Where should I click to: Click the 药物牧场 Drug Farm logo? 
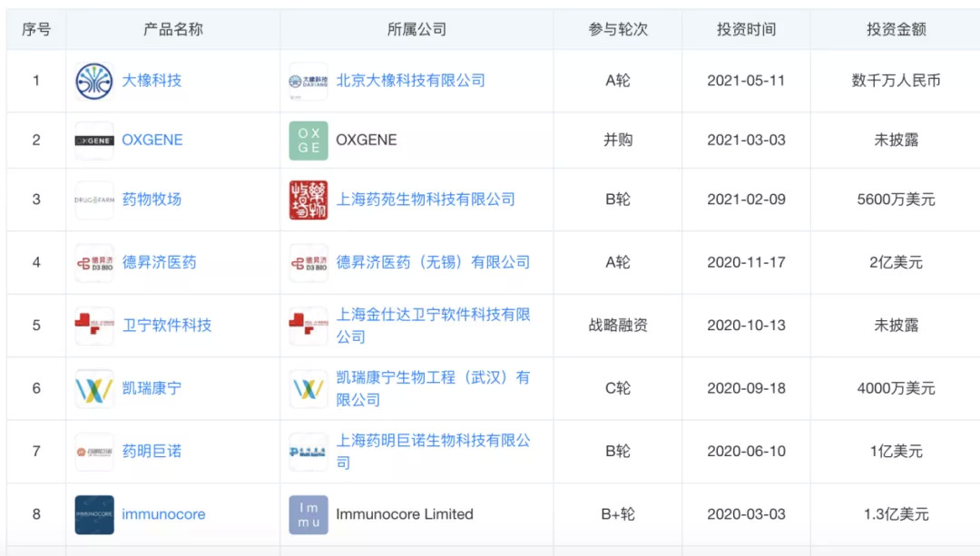click(94, 200)
